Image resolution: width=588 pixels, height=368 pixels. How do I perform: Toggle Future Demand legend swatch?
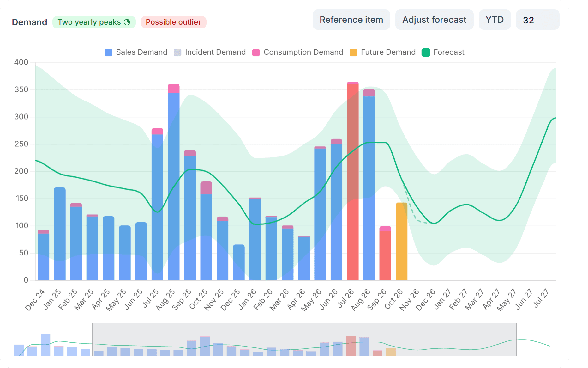tap(353, 52)
